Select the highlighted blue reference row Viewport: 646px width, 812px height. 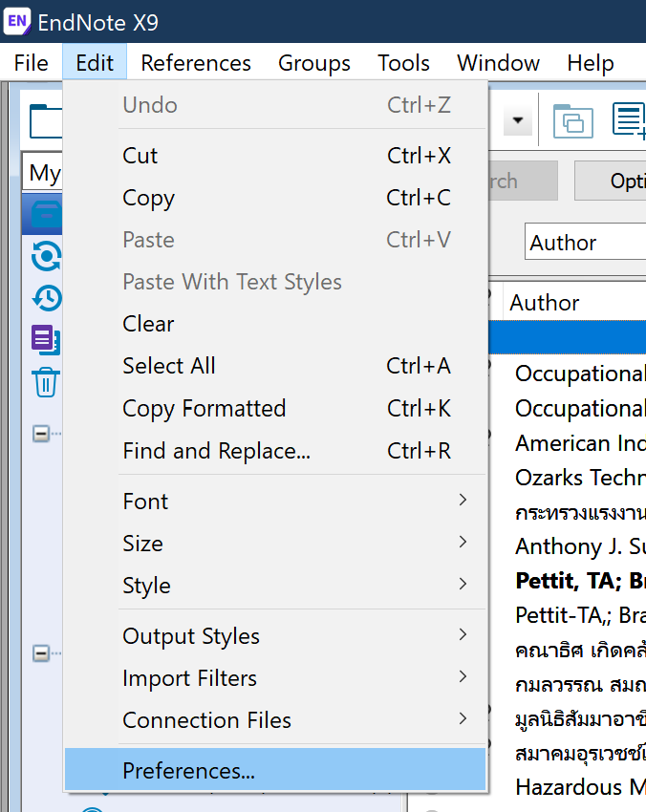[568, 337]
